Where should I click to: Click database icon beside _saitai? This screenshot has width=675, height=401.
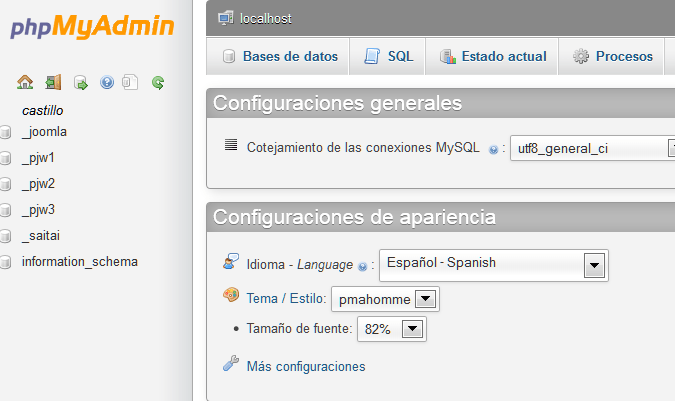point(5,236)
